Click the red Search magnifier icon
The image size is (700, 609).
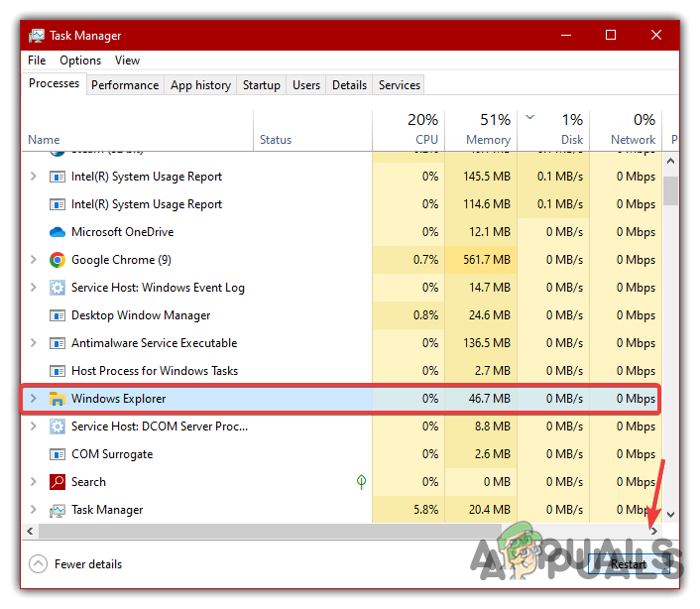[58, 482]
